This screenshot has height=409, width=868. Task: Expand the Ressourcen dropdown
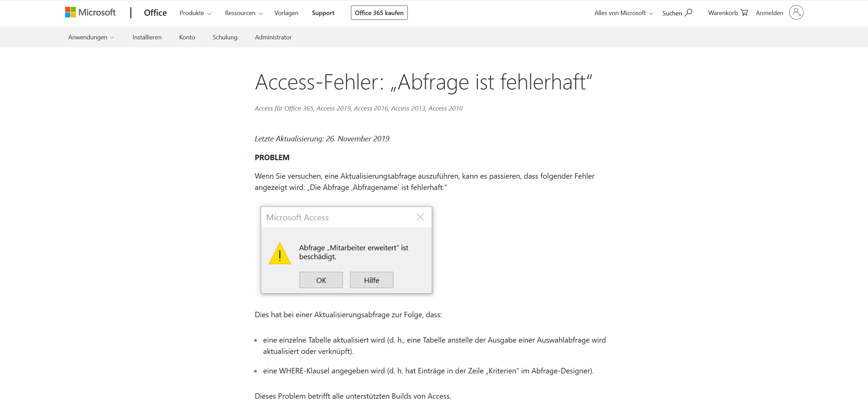244,13
